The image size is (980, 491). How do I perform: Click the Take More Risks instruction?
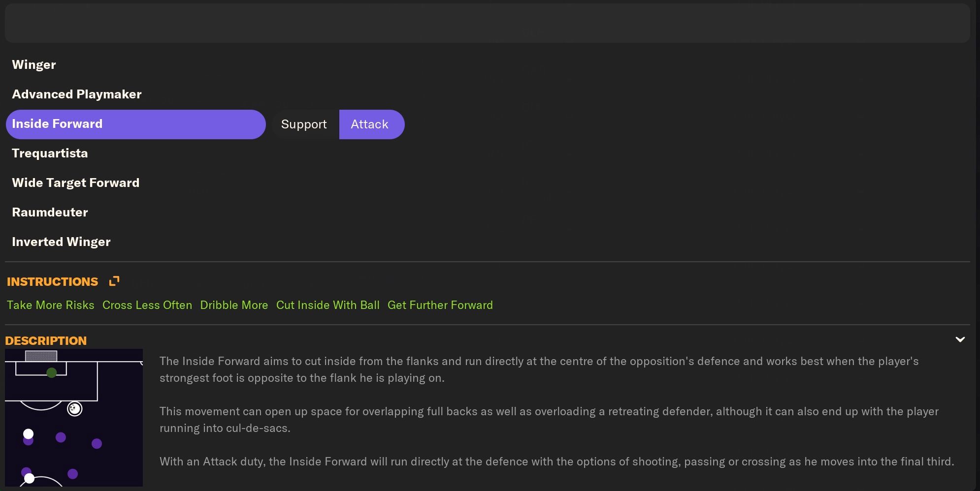point(50,306)
